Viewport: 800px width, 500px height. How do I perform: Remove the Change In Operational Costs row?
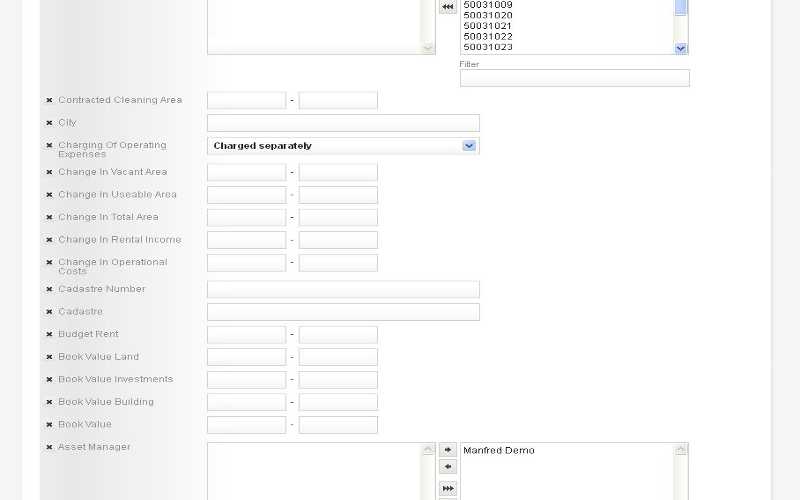tap(49, 262)
